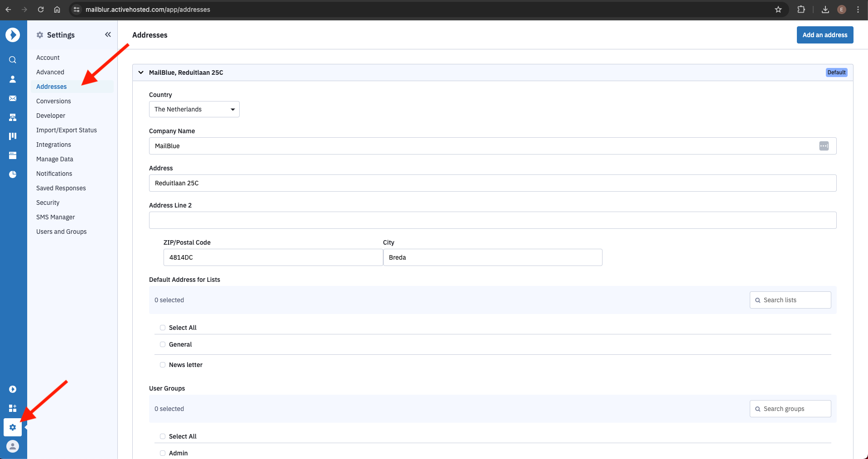Open the sidebar icon above Reports
The image size is (868, 459).
click(x=13, y=155)
